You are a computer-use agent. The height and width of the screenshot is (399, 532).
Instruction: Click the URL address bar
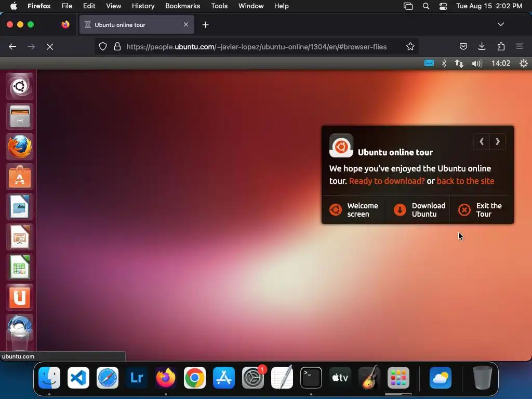coord(256,46)
